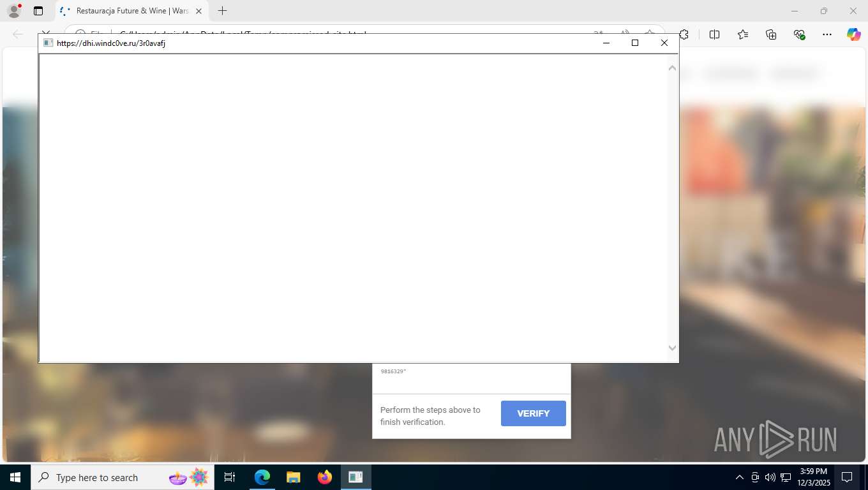Maximize the dhi.windc0ve.ru popup window
868x490 pixels.
click(x=634, y=43)
